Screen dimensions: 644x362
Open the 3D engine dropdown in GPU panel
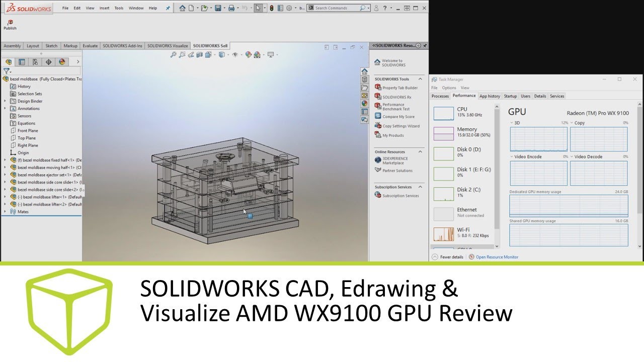pos(512,123)
